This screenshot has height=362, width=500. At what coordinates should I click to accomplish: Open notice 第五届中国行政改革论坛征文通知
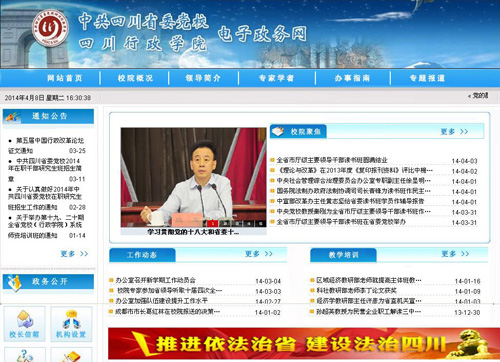tap(47, 146)
